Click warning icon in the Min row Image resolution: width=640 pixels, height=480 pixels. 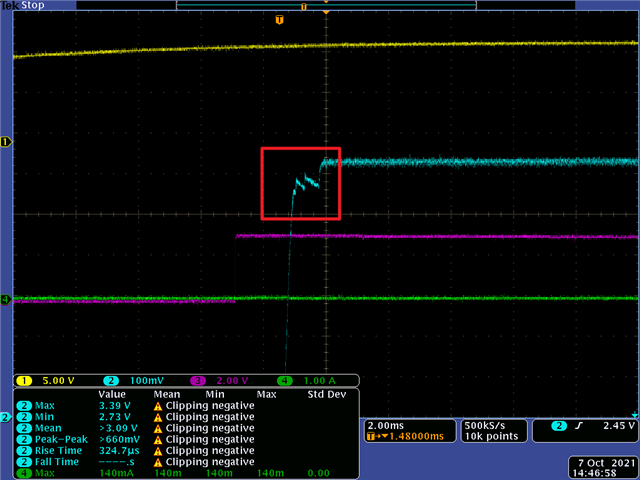point(158,417)
